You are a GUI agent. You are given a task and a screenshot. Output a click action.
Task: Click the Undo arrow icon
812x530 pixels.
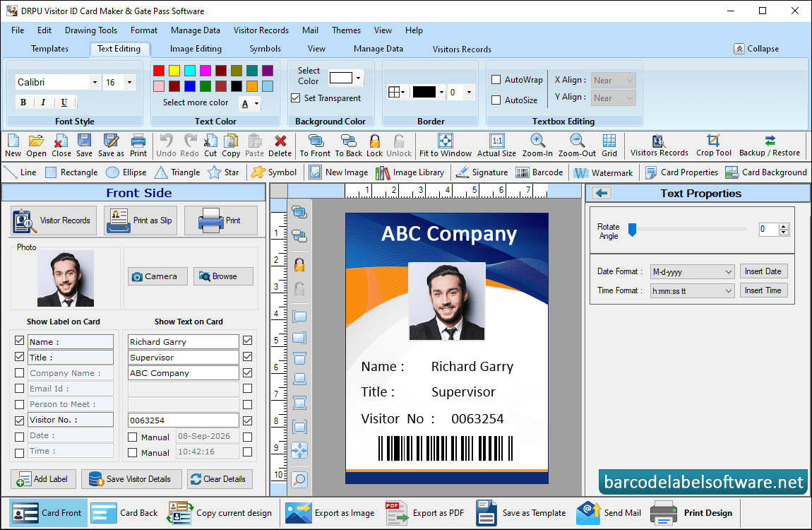pos(166,141)
